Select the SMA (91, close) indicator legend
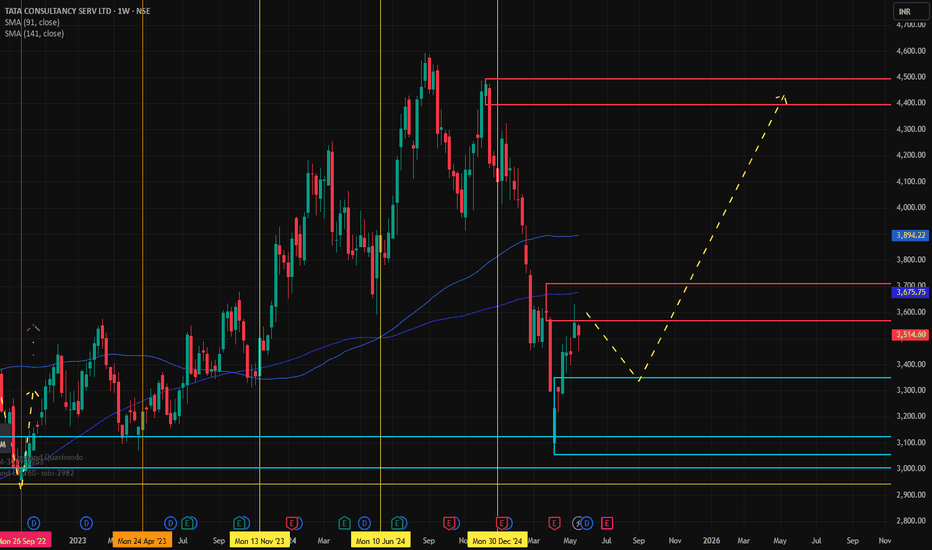This screenshot has width=932, height=550. [32, 22]
